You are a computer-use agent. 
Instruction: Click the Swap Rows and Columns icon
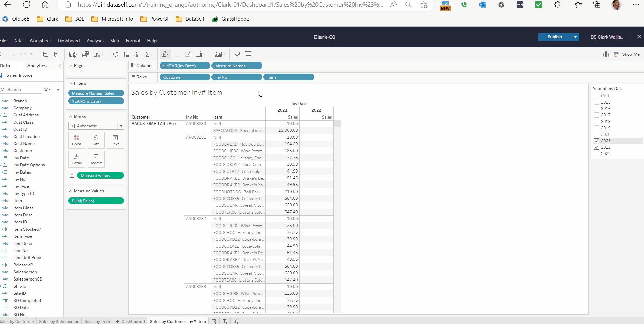coord(115,54)
